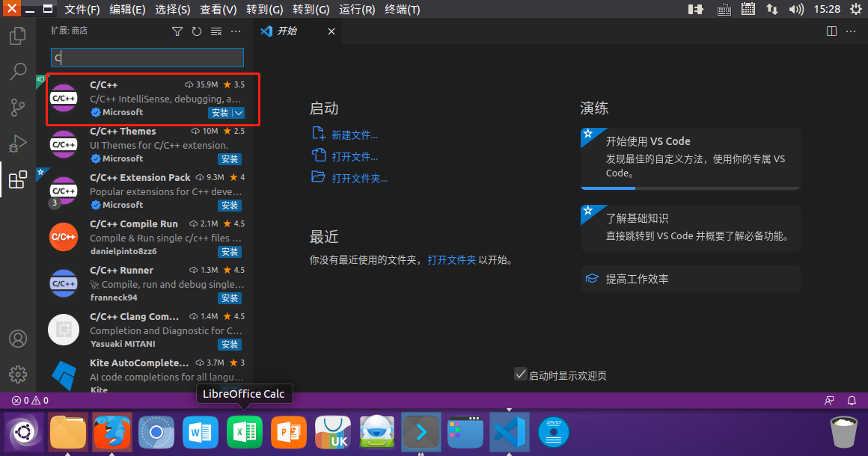Screen dimensions: 868x456
Task: Select the Kite AutoComplete extension entry
Action: 145,375
